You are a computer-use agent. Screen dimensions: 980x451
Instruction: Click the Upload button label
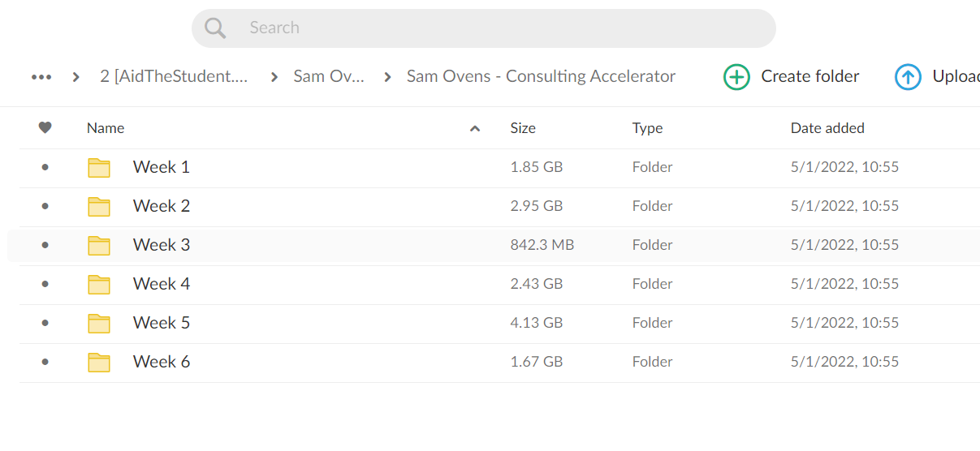(956, 76)
